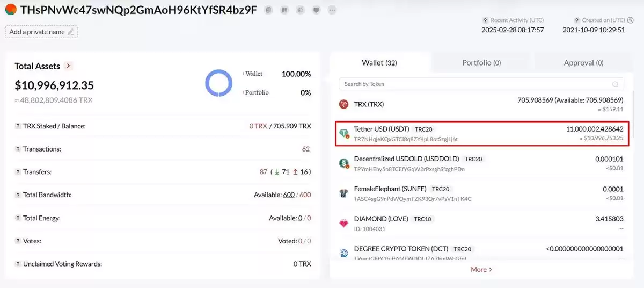Click help icon next to Created on
Viewport: 644px width, 288px height.
tap(577, 20)
